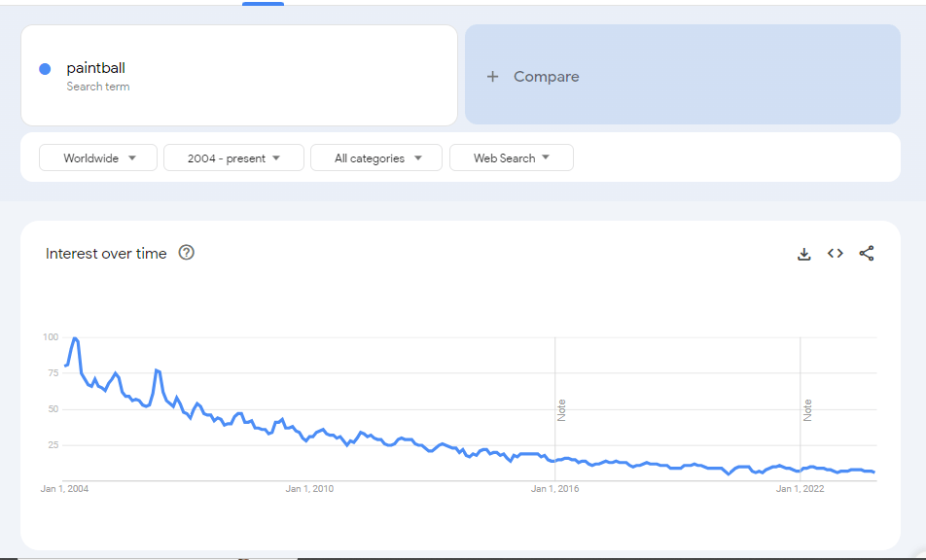Open the Web Search type dropdown
The height and width of the screenshot is (560, 926).
pos(511,157)
